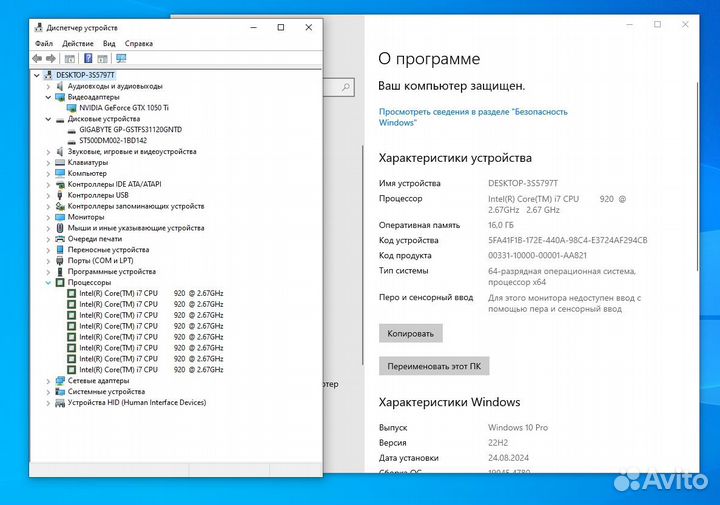Click the Процессоры chip category icon
720x505 pixels.
[60, 282]
